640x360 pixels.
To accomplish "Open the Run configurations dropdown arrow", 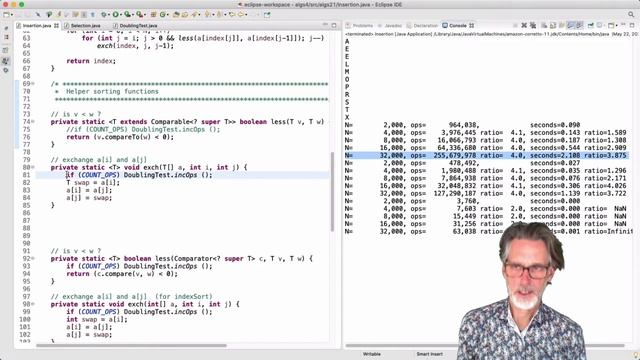I will [121, 15].
